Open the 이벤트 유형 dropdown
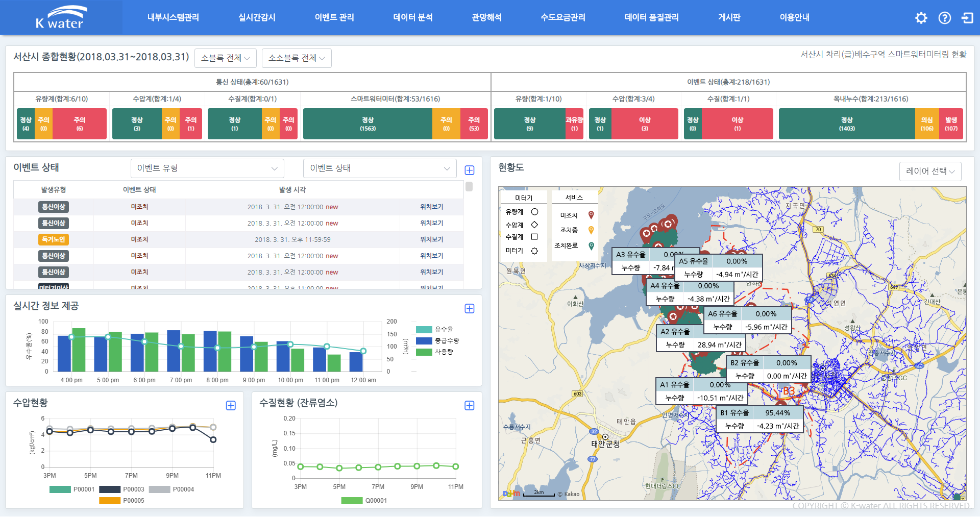The image size is (980, 517). tap(207, 168)
